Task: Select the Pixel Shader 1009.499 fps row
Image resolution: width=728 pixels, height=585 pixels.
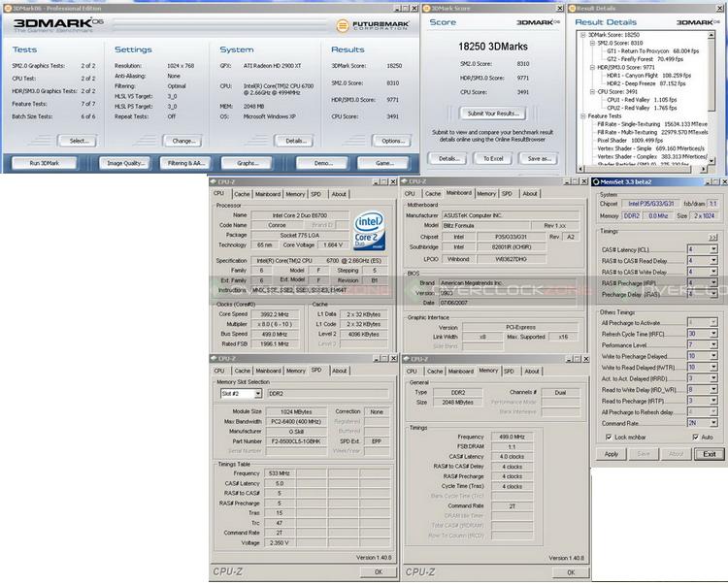Action: point(630,140)
